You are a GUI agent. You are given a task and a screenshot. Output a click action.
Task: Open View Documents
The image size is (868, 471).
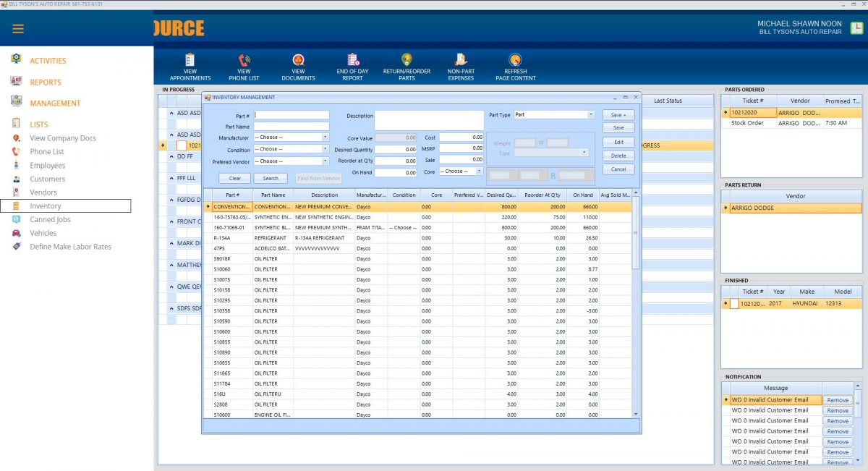[x=297, y=65]
